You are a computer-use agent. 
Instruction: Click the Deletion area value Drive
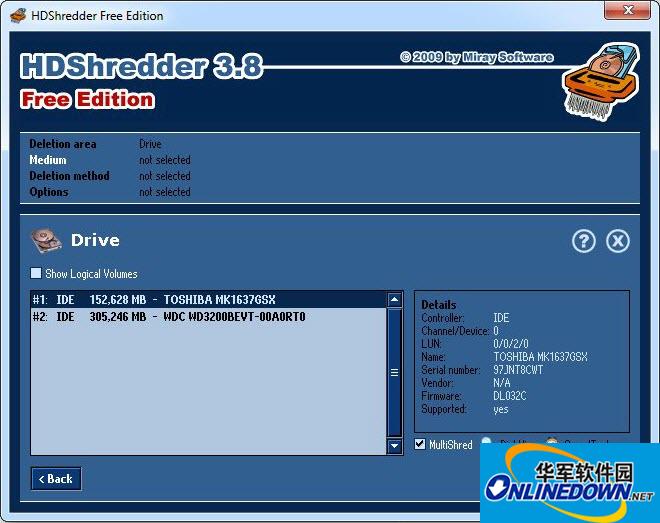pyautogui.click(x=150, y=144)
